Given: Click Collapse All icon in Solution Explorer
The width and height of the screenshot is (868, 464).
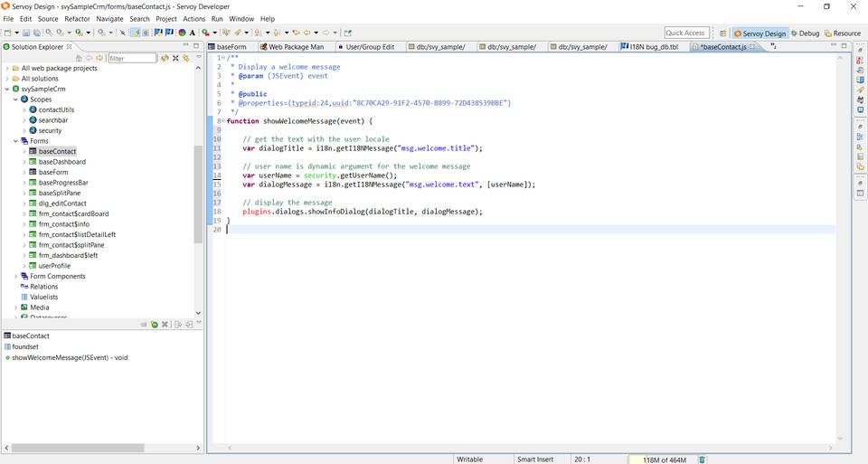Looking at the screenshot, I should [175, 58].
